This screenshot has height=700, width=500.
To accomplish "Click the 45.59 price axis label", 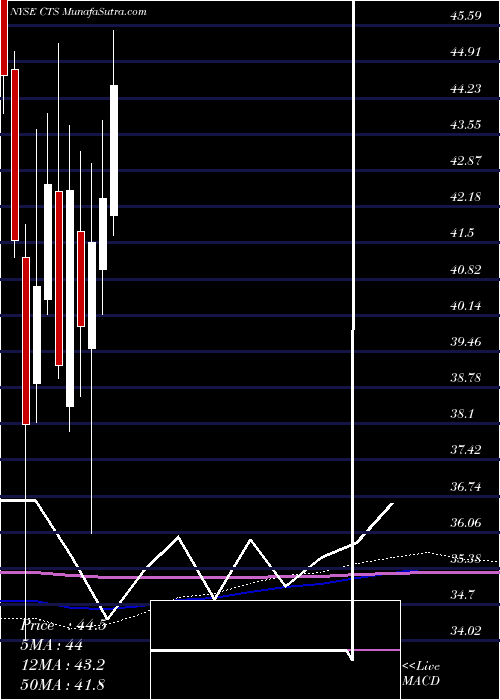I will [x=466, y=16].
